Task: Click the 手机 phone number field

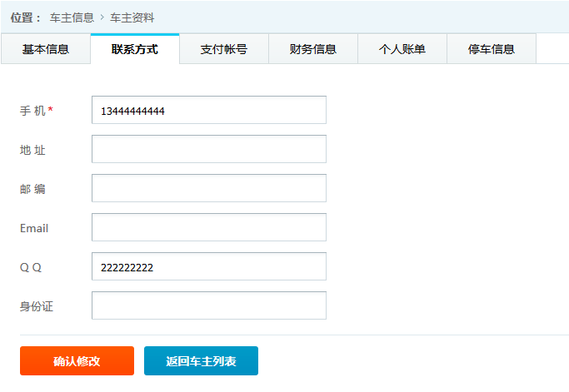Action: click(208, 110)
